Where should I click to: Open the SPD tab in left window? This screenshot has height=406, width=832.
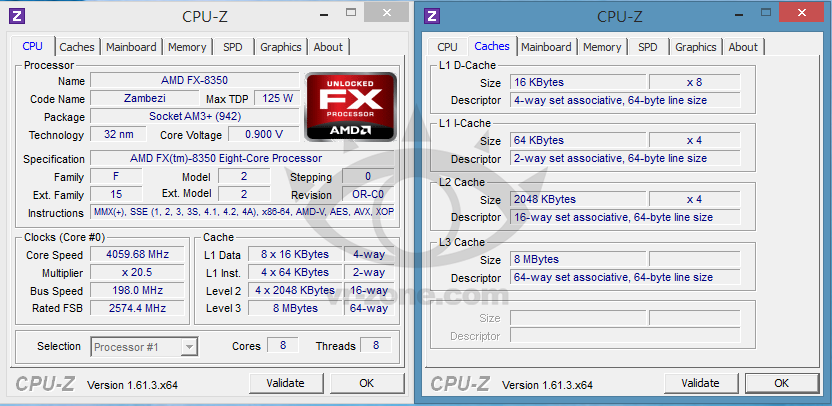(x=233, y=47)
